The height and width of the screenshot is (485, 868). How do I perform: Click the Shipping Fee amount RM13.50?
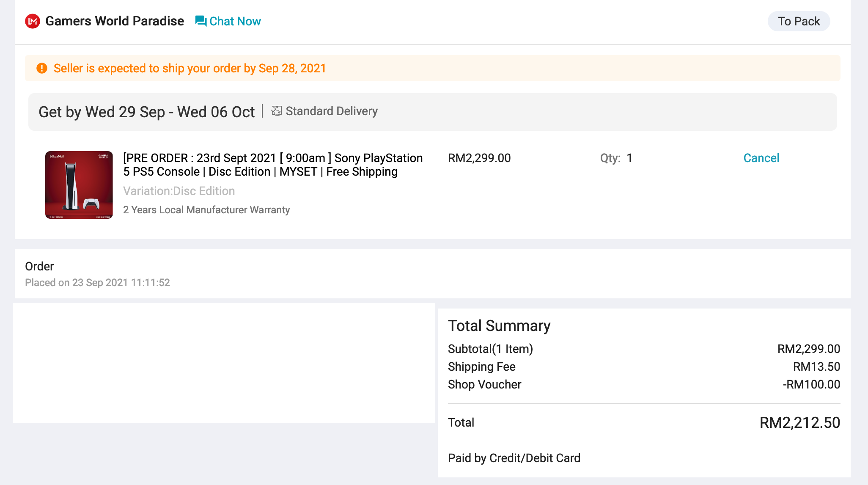[x=816, y=367]
